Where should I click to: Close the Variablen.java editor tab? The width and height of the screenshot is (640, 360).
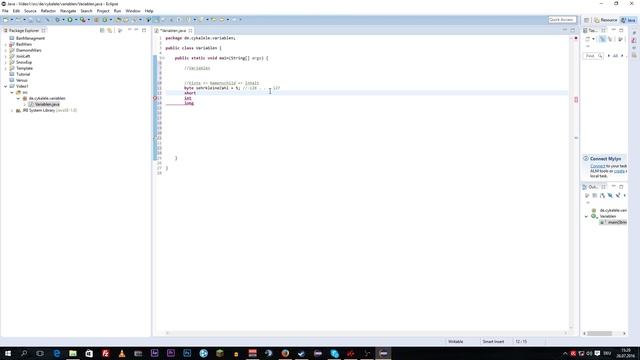tap(190, 31)
